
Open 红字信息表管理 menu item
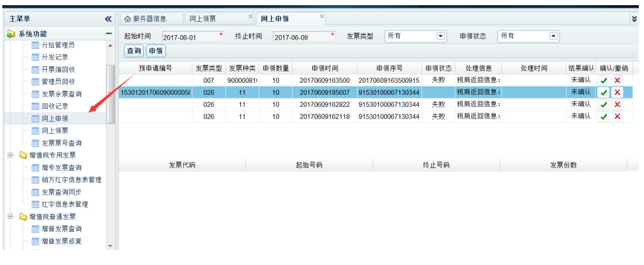click(65, 204)
